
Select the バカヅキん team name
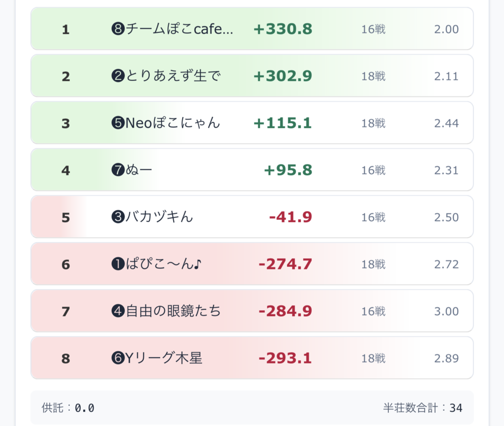(x=153, y=217)
